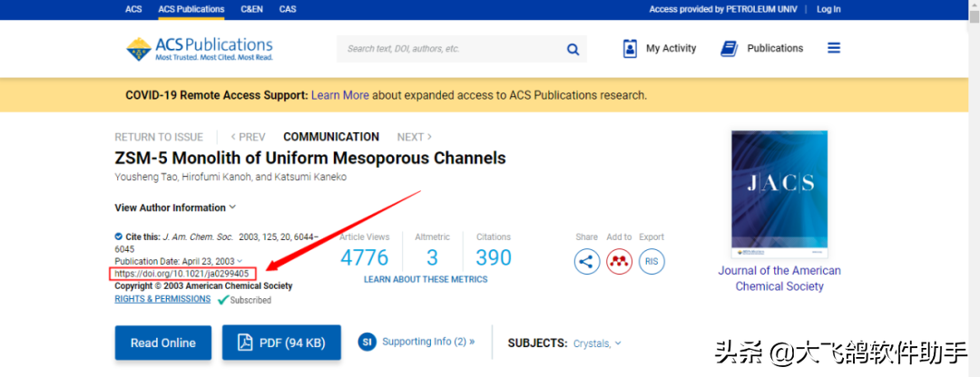Add to Mendeley via red icon
The image size is (980, 377).
[620, 262]
